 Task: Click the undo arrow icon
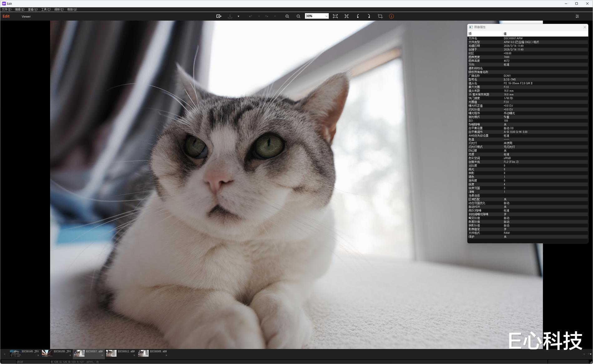click(250, 16)
